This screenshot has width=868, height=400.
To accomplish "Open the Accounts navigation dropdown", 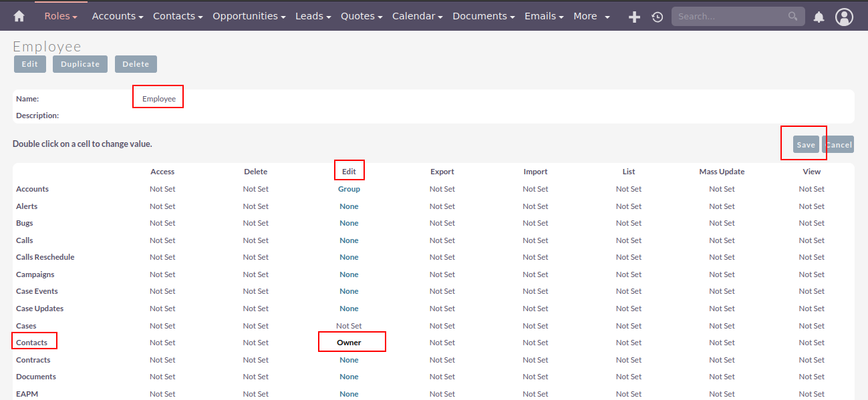I will (118, 16).
